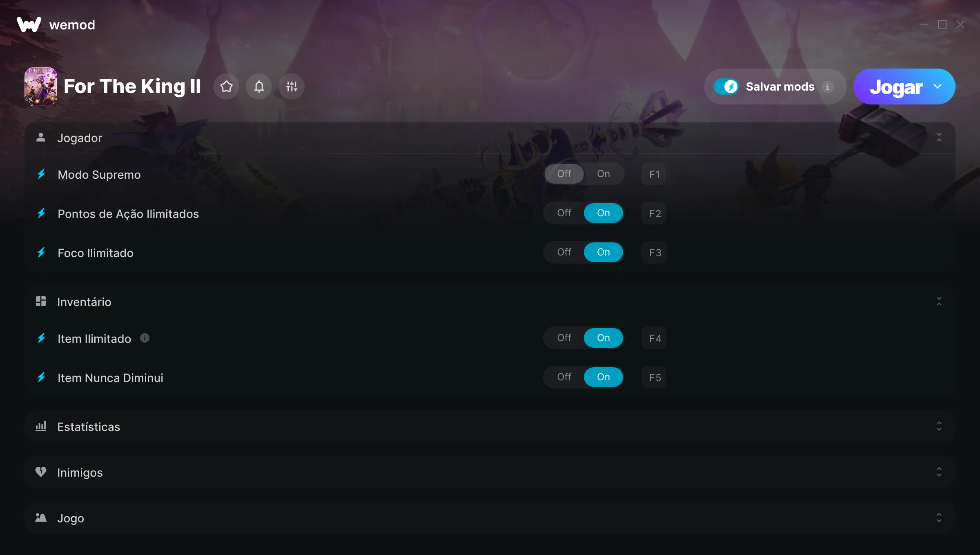Viewport: 980px width, 555px height.
Task: Click the For The King II game thumbnail
Action: pyautogui.click(x=41, y=87)
